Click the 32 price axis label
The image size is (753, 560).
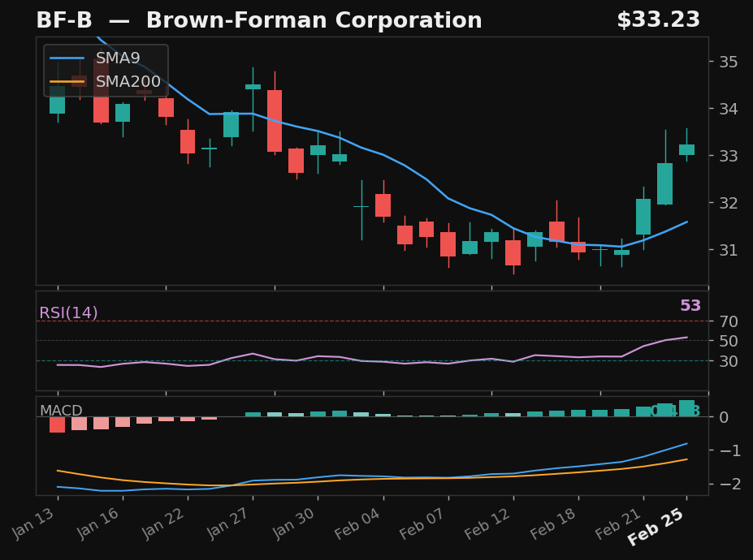pyautogui.click(x=729, y=203)
